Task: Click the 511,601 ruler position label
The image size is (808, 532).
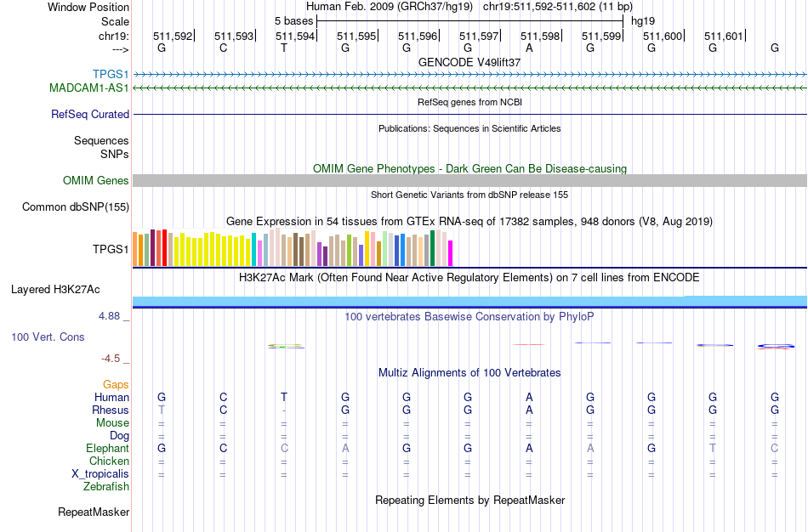Action: pyautogui.click(x=724, y=36)
